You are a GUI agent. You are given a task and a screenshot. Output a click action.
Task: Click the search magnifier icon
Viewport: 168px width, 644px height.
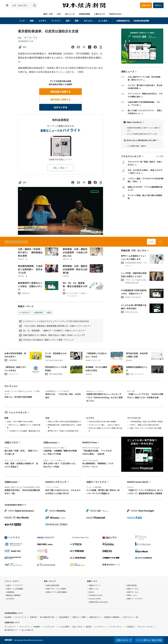pyautogui.click(x=34, y=5)
